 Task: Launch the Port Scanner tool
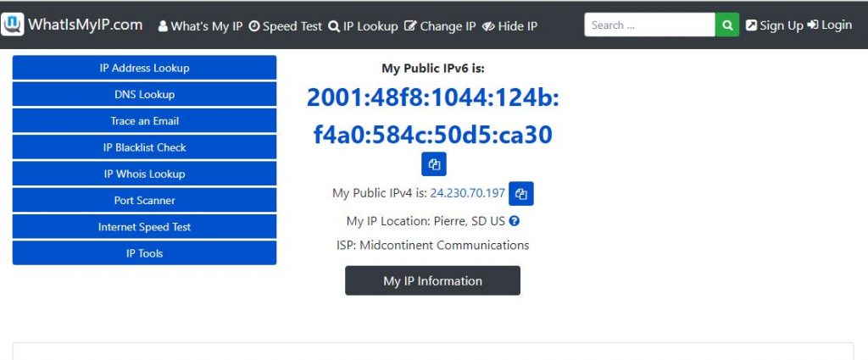[x=144, y=201]
